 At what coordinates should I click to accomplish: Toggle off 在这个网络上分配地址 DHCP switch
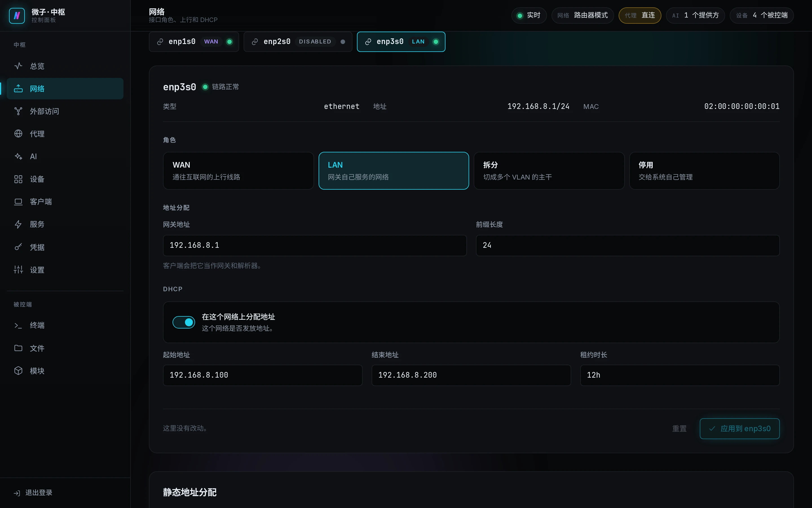(184, 322)
